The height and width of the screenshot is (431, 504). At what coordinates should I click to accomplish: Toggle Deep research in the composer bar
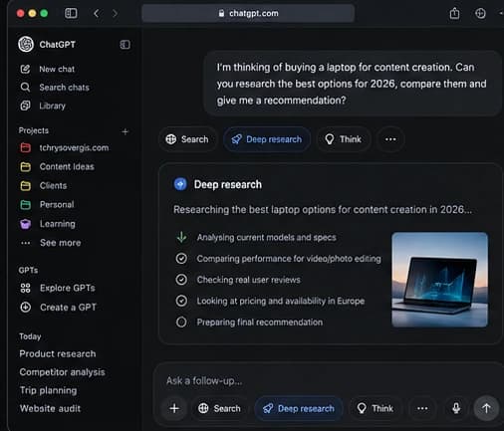point(299,408)
